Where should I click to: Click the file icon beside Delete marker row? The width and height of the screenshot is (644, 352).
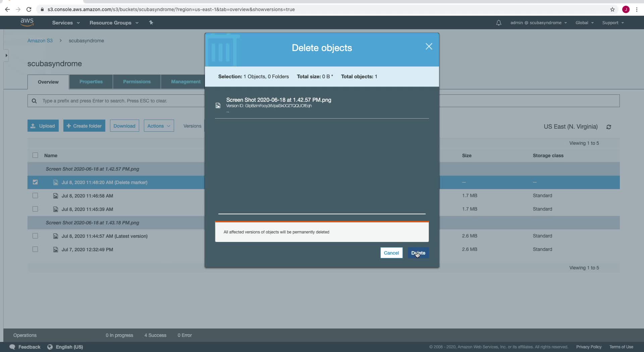point(56,182)
